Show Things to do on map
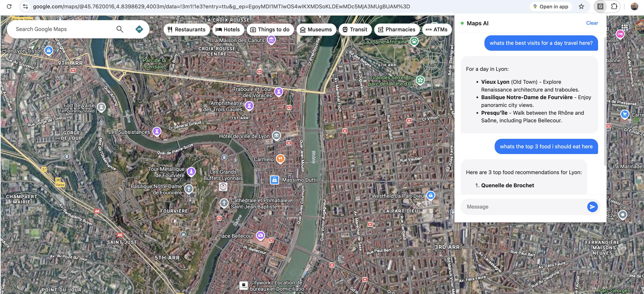This screenshot has height=294, width=644. click(x=270, y=29)
